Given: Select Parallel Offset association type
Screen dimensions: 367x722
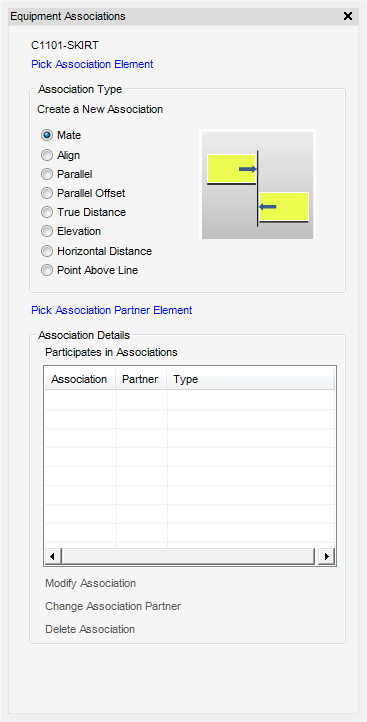Looking at the screenshot, I should 47,193.
